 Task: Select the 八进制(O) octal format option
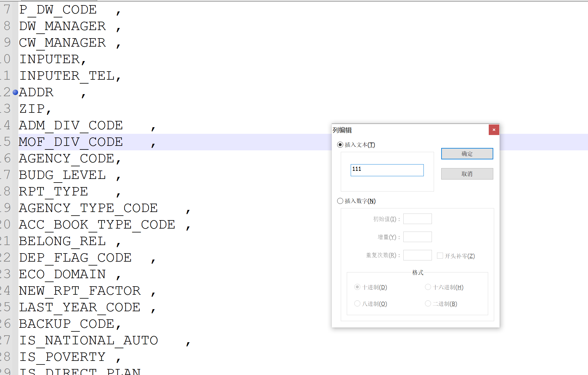point(357,303)
